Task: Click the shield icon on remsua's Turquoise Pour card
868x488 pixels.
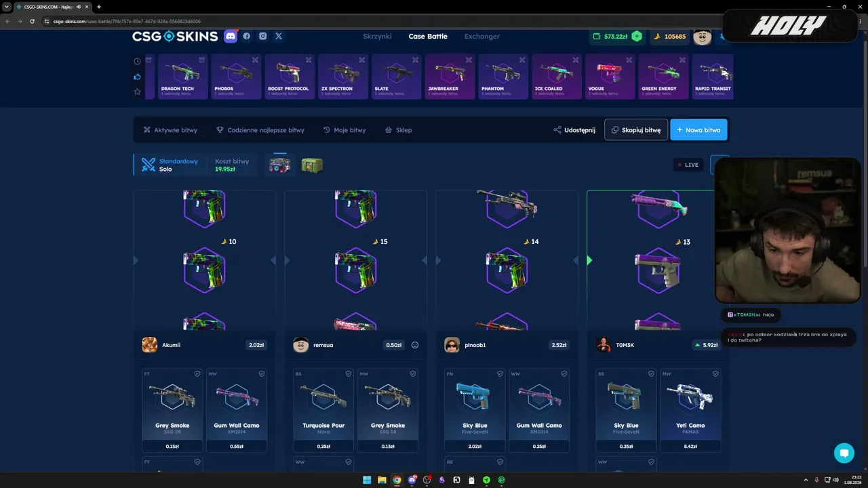Action: click(349, 373)
